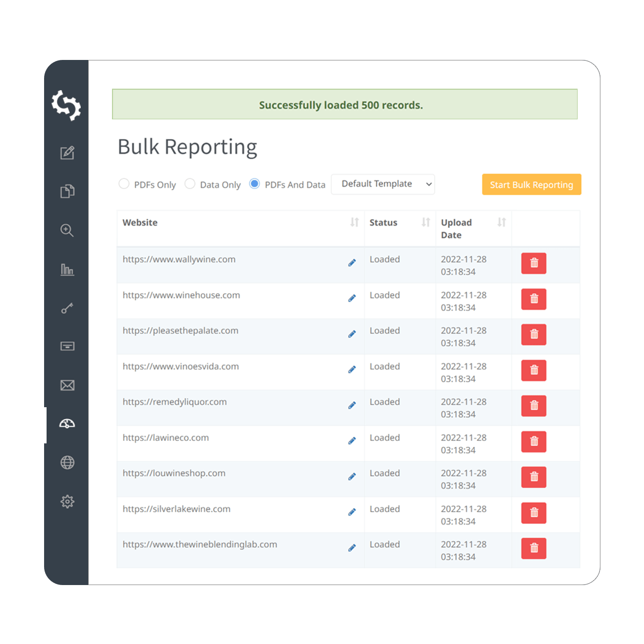Delete the winehouse.com row

[x=534, y=299]
